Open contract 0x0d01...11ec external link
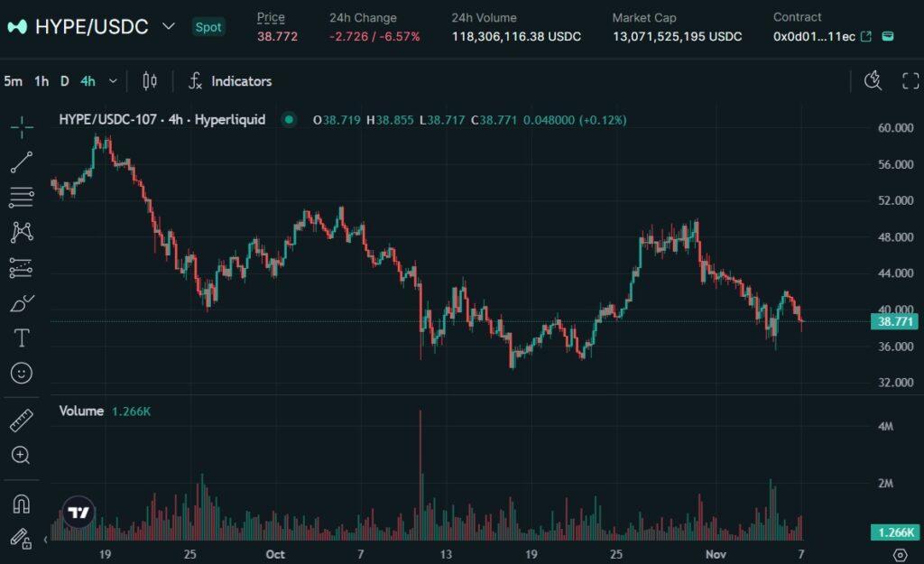924x564 pixels. [x=868, y=36]
